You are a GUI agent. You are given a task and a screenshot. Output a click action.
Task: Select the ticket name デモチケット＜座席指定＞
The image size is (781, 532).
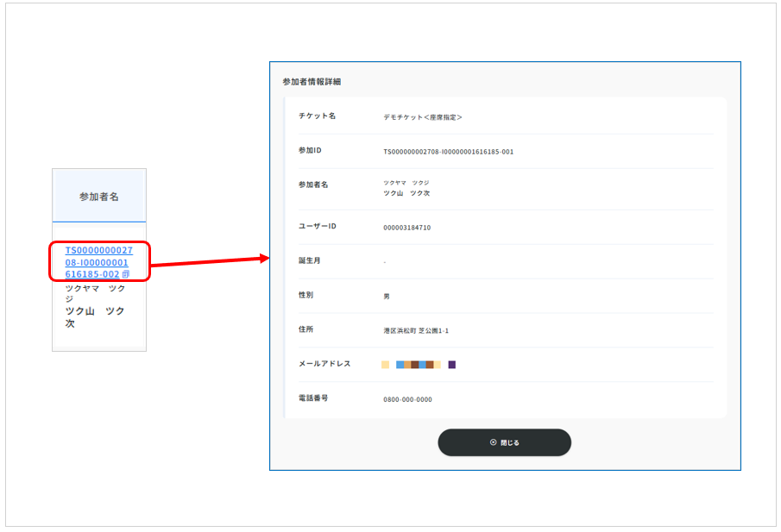tap(423, 116)
